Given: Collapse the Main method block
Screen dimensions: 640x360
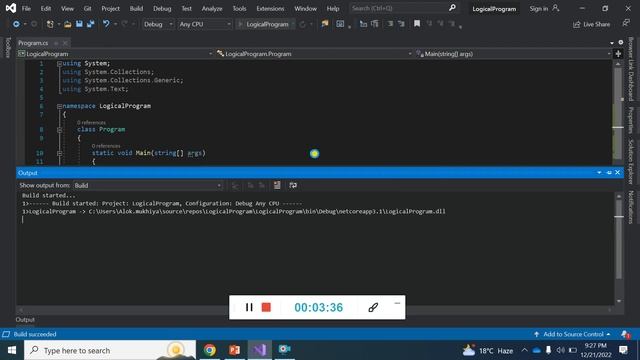Looking at the screenshot, I should coord(60,153).
